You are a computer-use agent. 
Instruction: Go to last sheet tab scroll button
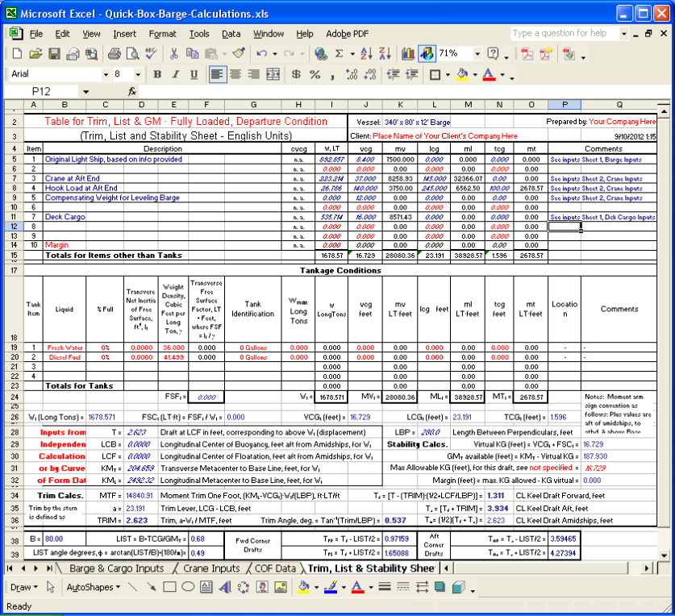click(x=49, y=568)
